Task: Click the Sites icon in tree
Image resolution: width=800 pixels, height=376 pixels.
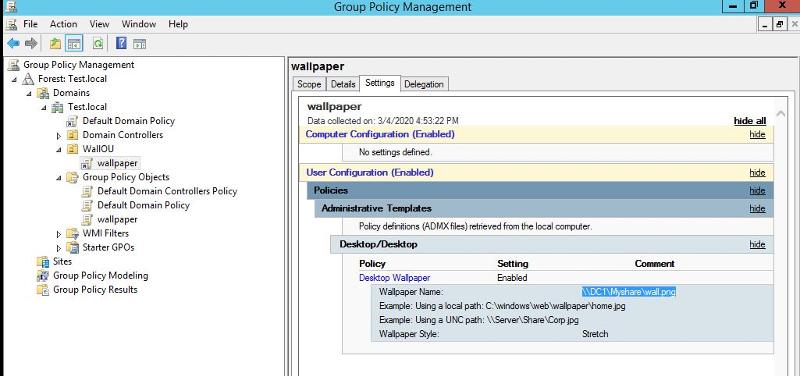Action: (x=43, y=262)
